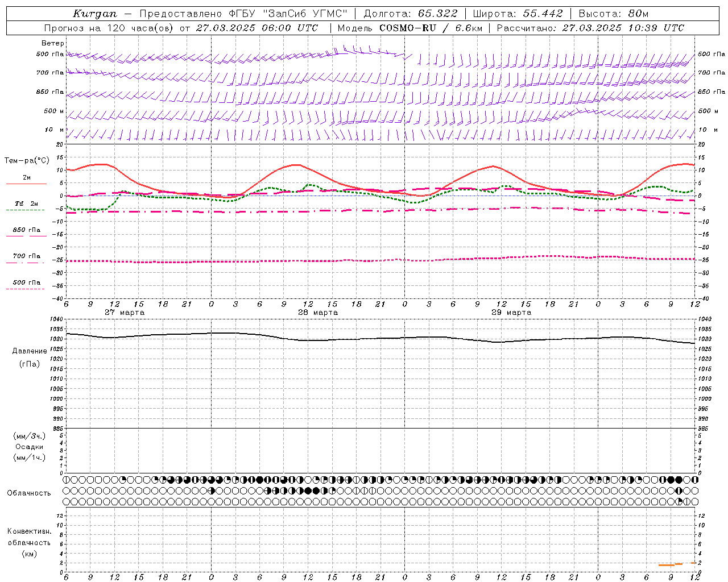This screenshot has height=582, width=728.
Task: Click the '28 марта' date label
Action: 318,313
